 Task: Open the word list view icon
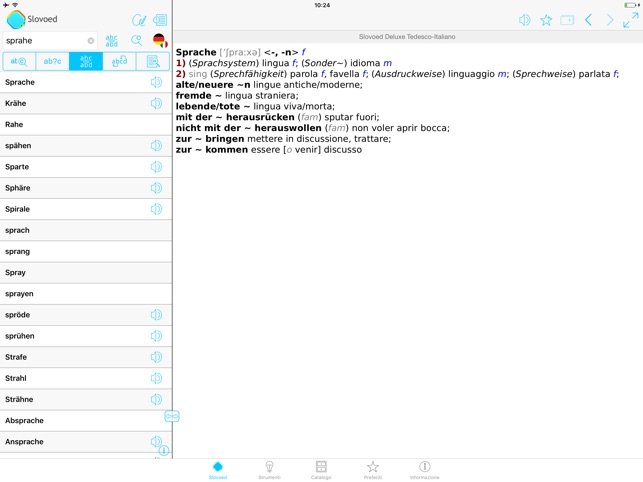(160, 20)
